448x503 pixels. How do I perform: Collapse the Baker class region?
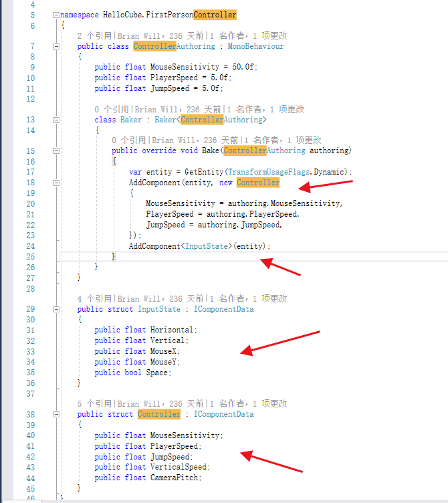(x=56, y=120)
